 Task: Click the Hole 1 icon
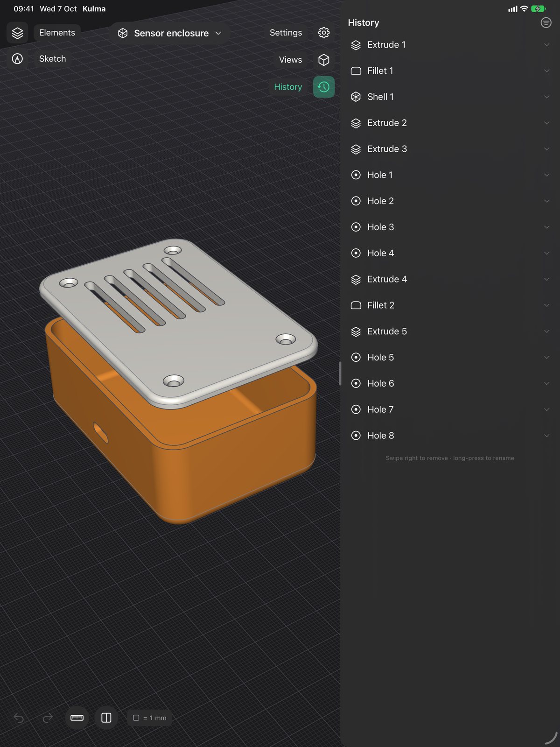[356, 175]
